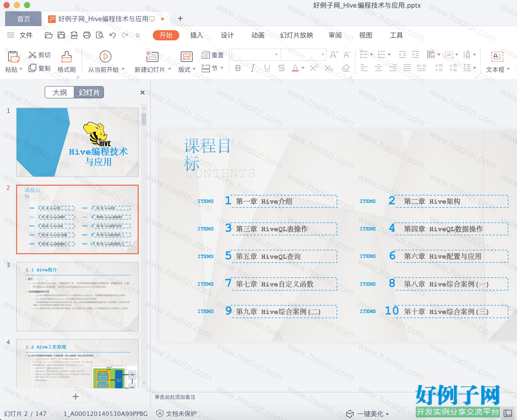Redo the last action
517x420 pixels.
click(x=125, y=35)
